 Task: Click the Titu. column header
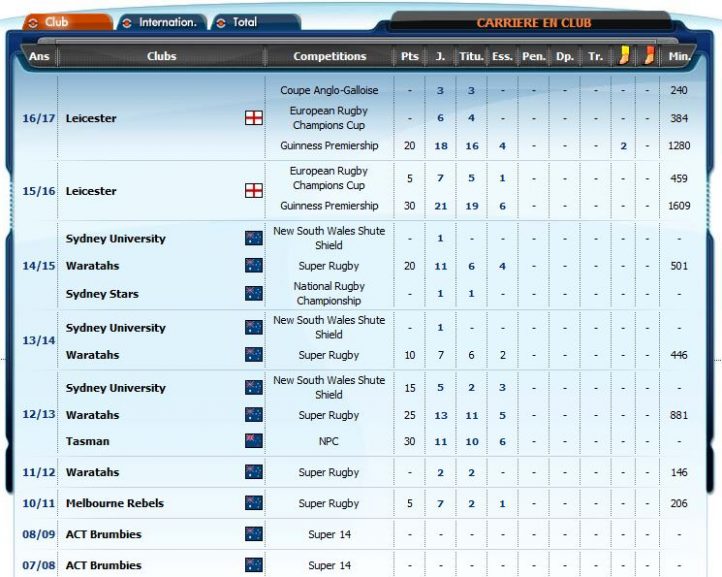[471, 56]
